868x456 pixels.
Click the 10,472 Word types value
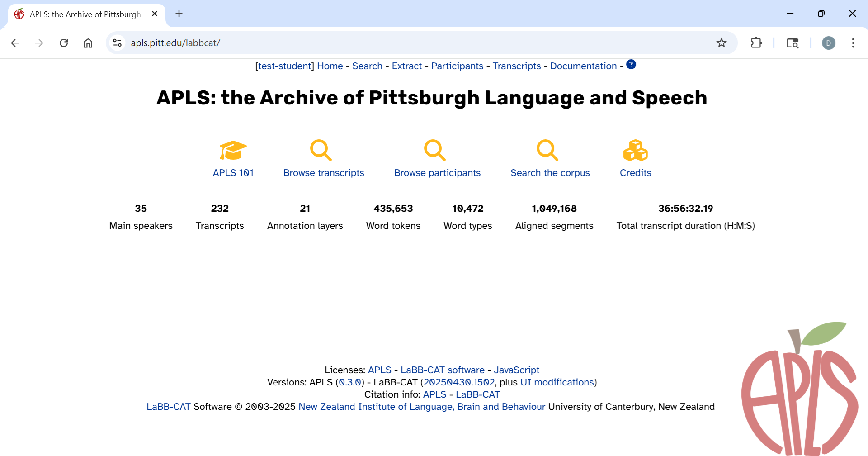(x=468, y=209)
